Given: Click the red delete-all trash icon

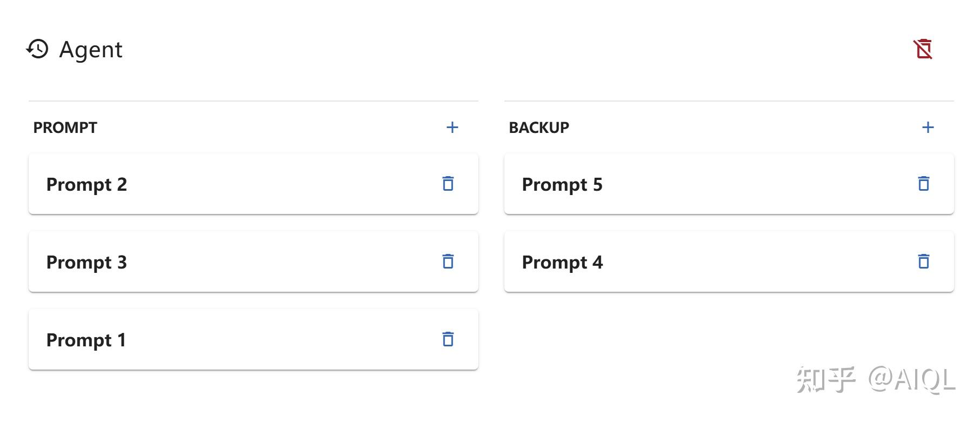Looking at the screenshot, I should 923,49.
